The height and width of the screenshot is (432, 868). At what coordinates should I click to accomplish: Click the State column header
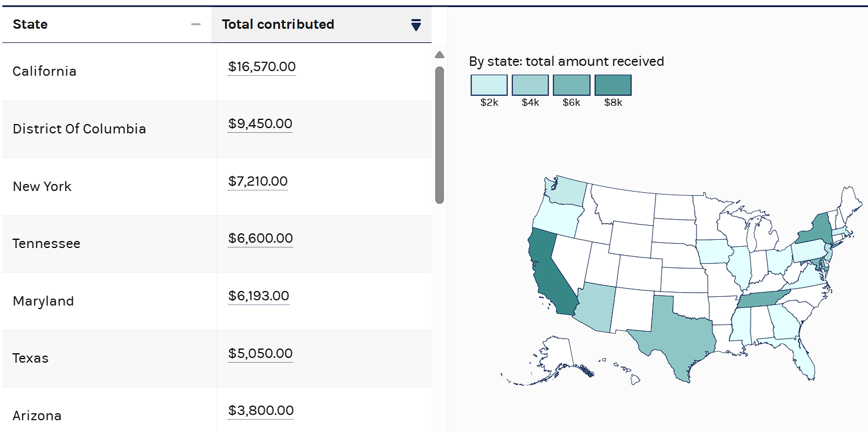pos(31,25)
